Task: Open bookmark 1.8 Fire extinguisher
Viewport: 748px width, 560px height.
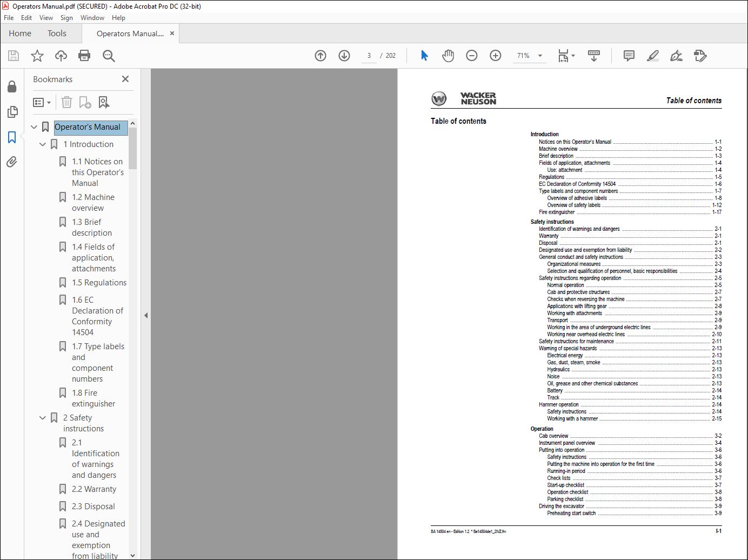Action: pyautogui.click(x=93, y=398)
